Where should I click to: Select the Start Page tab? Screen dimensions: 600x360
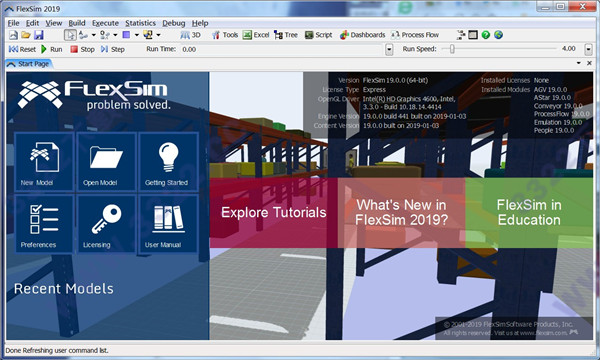coord(29,64)
